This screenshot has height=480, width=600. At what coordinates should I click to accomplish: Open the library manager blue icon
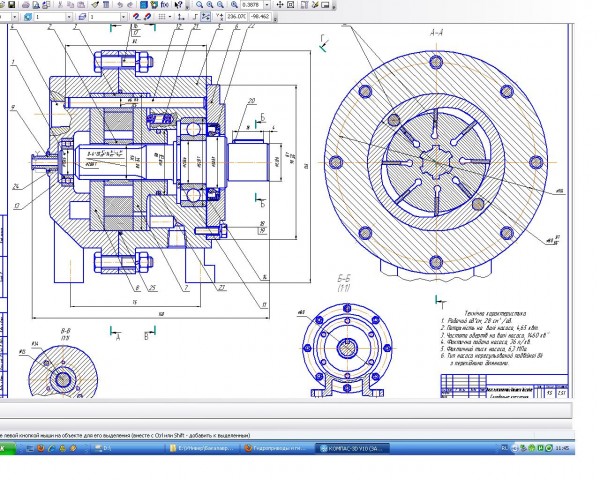pos(143,5)
